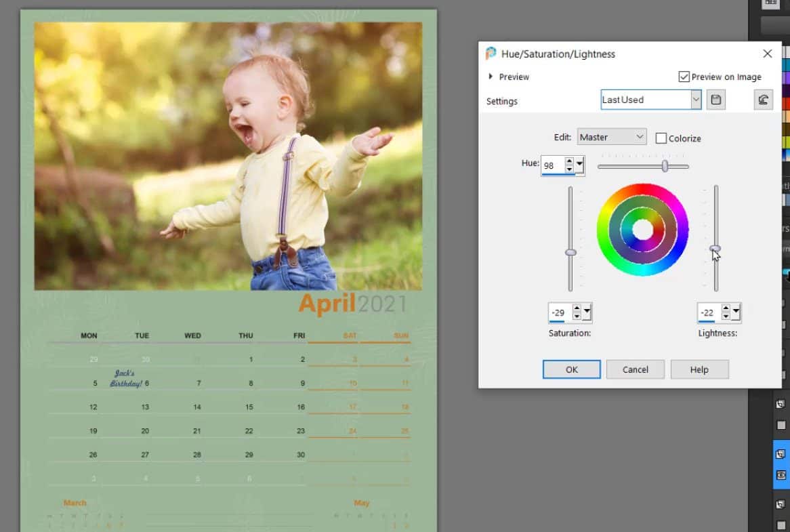Uncheck Preview on Image
Viewport: 790px width, 532px height.
click(684, 77)
